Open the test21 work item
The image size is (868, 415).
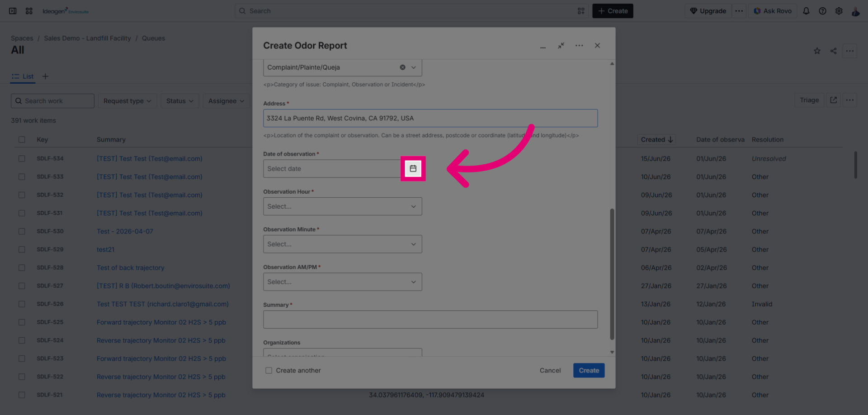pyautogui.click(x=105, y=249)
